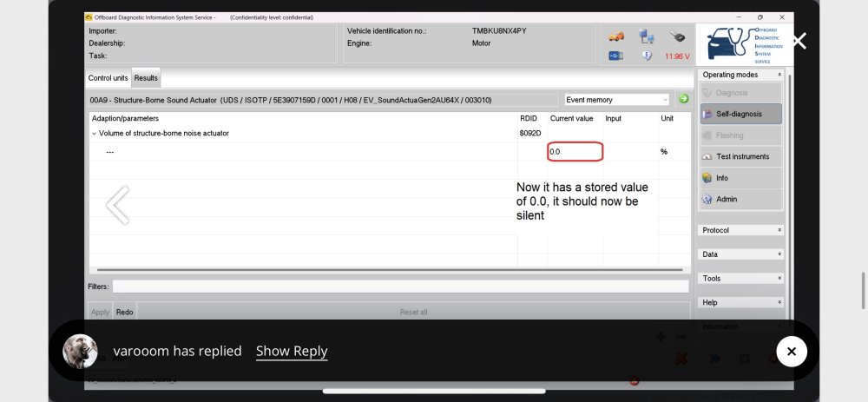Image resolution: width=868 pixels, height=402 pixels.
Task: Click the Info globe icon
Action: 707,178
